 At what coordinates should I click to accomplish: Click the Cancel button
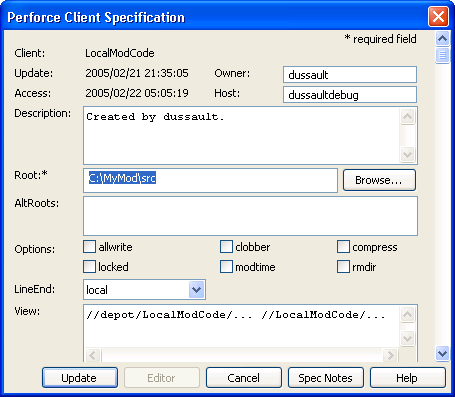point(244,378)
